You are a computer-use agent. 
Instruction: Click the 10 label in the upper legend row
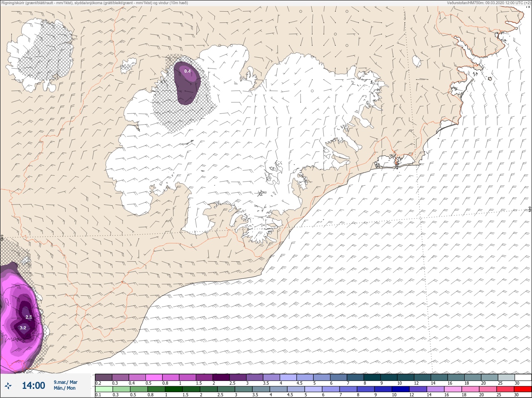(x=399, y=383)
